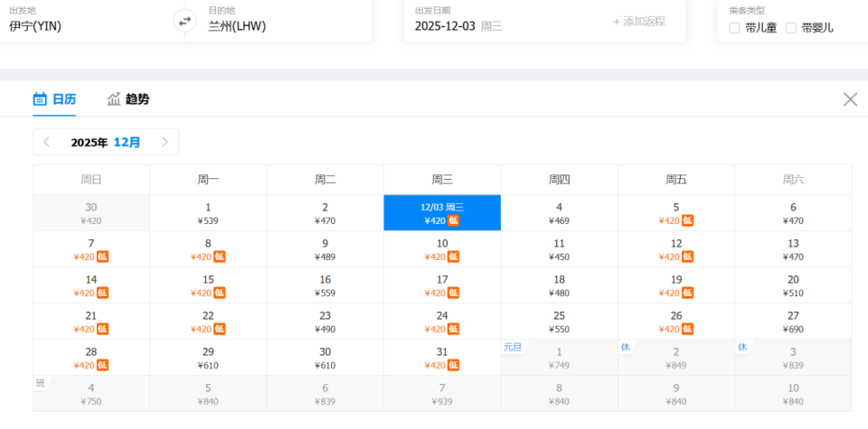Pick December 16 priced ¥559

coord(325,285)
